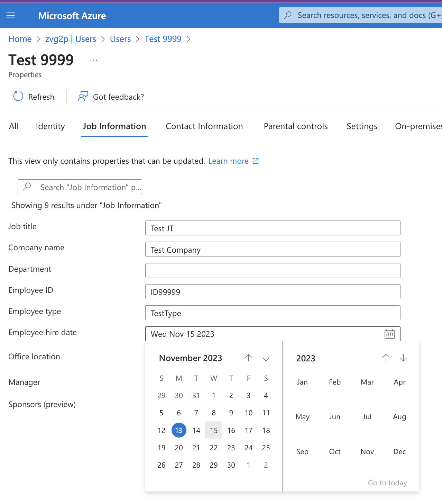Navigate to Home breadcrumb
Screen dimensions: 442x504
(x=20, y=39)
